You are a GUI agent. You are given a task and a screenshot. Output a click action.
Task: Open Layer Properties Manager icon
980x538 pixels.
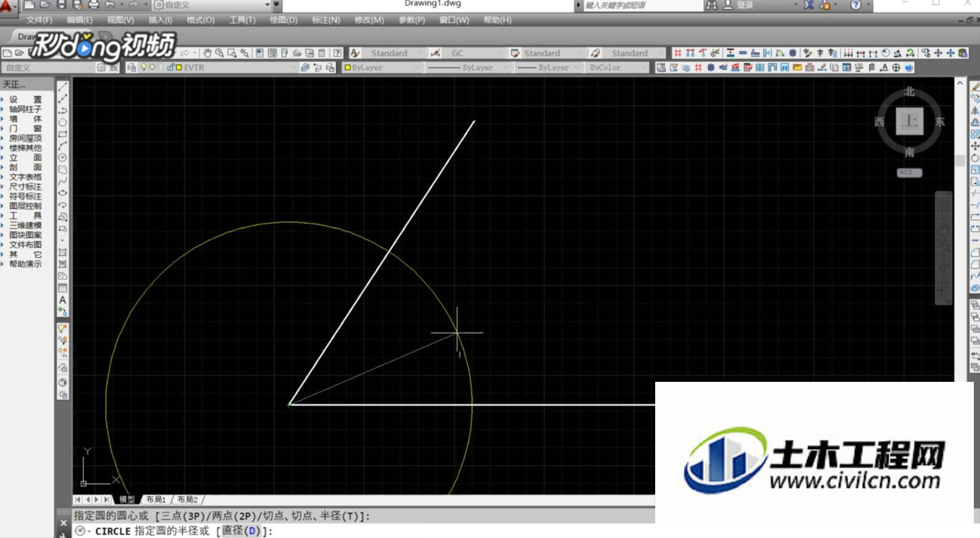tap(131, 68)
